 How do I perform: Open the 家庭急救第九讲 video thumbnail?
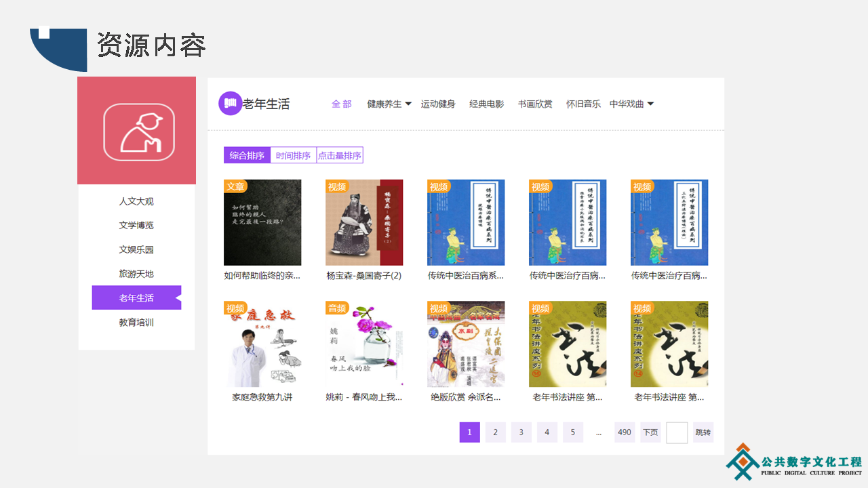(x=262, y=344)
